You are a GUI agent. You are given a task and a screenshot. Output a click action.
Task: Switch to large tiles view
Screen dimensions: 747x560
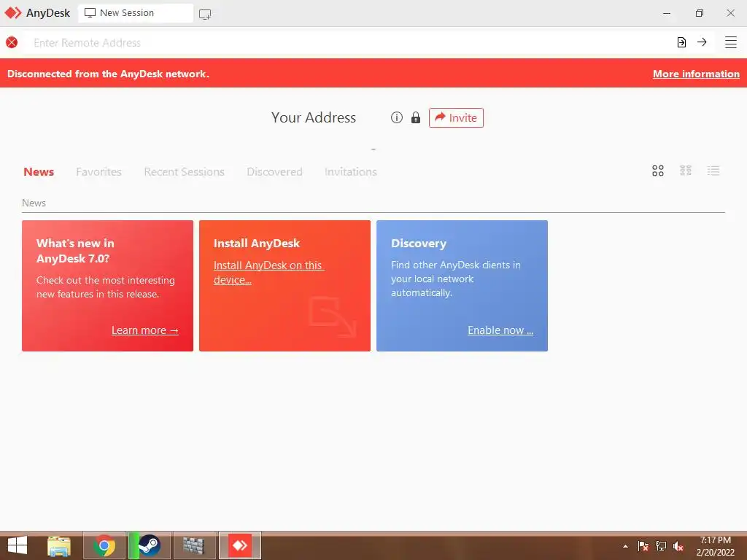click(x=657, y=171)
